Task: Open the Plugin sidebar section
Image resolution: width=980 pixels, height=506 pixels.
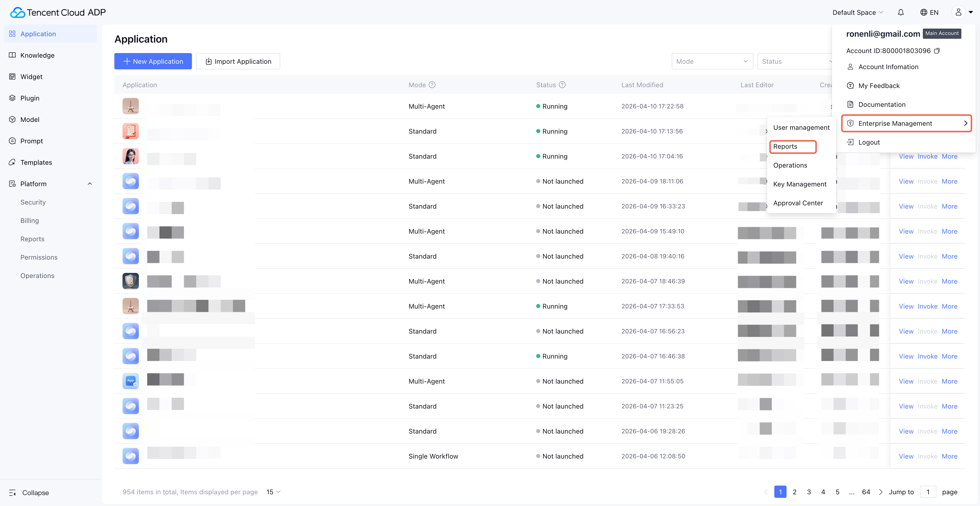Action: [30, 98]
